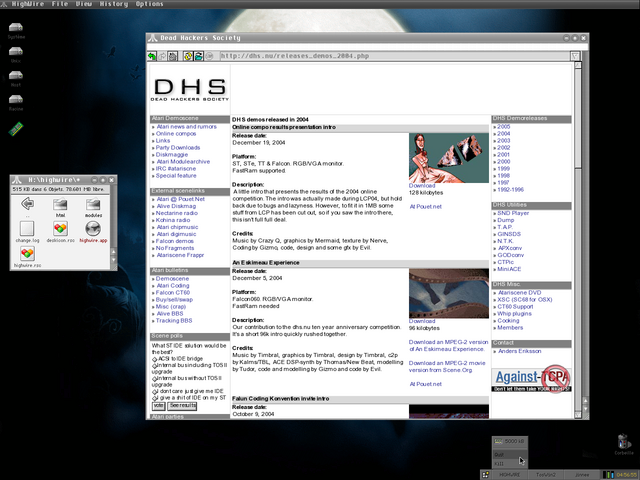Open file via teal folder icon

click(x=198, y=56)
